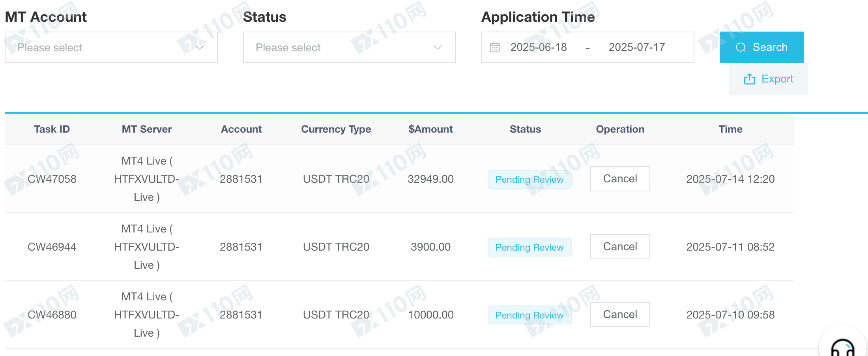
Task: Click amount 10000.00
Action: click(430, 315)
